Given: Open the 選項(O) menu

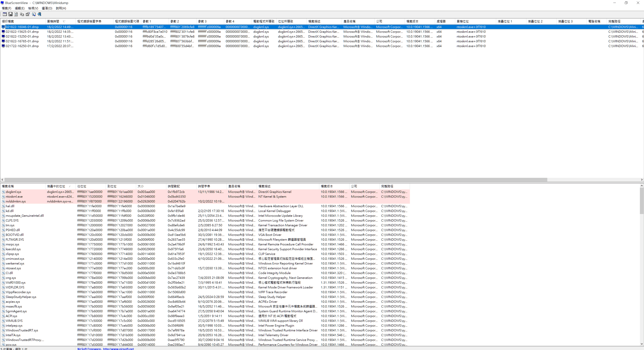Looking at the screenshot, I should (x=47, y=8).
